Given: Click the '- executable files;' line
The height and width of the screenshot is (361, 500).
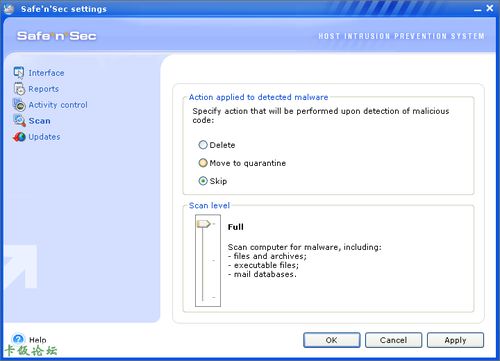Looking at the screenshot, I should (x=263, y=265).
